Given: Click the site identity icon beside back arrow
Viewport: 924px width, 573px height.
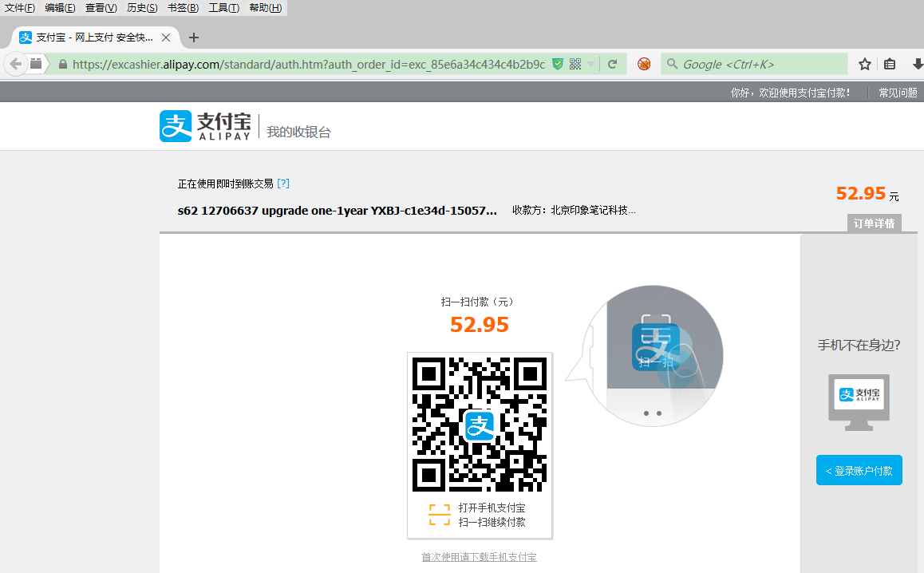Looking at the screenshot, I should pos(36,64).
